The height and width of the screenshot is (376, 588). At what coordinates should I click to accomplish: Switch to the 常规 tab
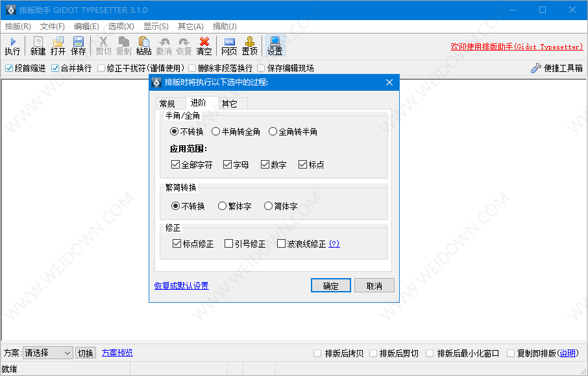167,104
